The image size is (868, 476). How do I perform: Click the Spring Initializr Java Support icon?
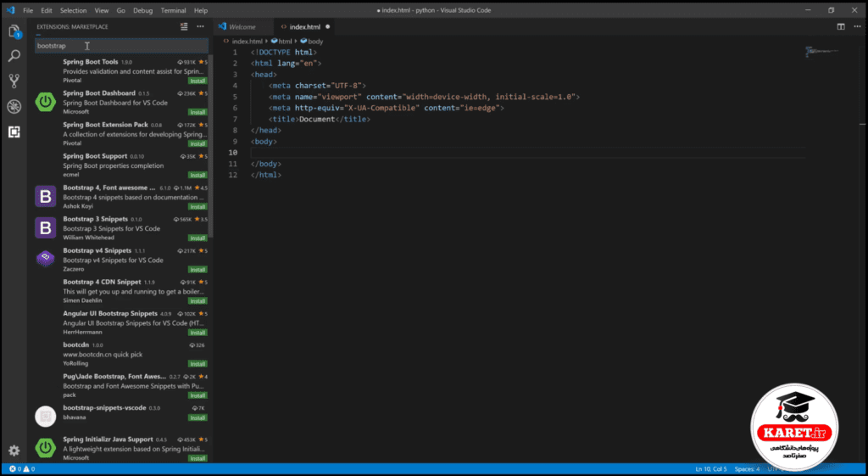(x=46, y=448)
